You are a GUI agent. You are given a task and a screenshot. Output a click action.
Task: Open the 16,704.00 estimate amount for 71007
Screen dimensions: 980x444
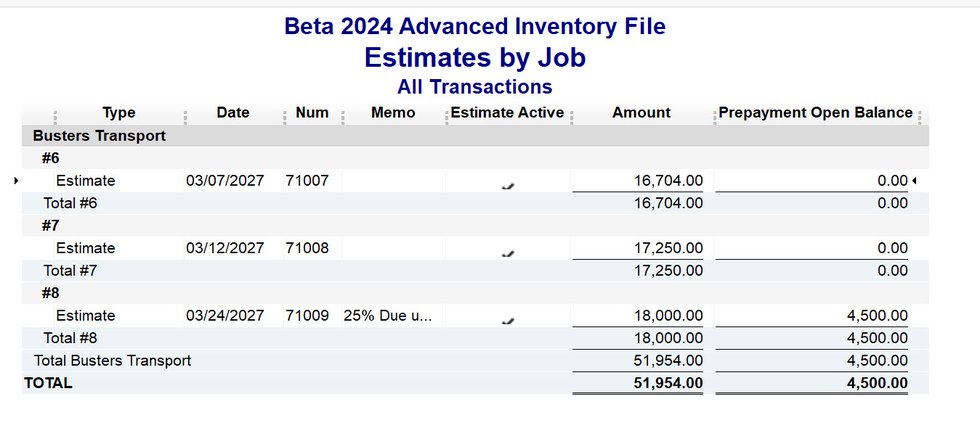tap(668, 181)
